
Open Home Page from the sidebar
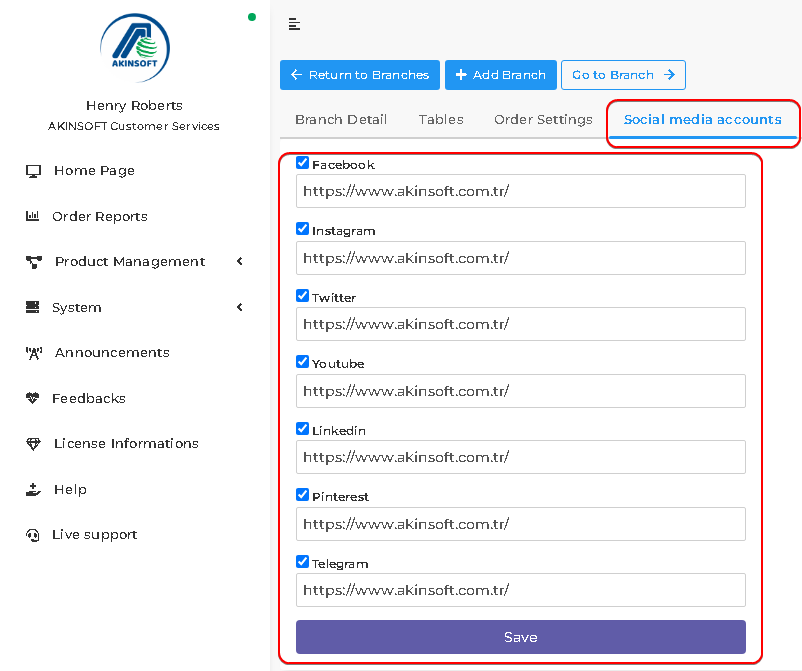click(x=95, y=171)
